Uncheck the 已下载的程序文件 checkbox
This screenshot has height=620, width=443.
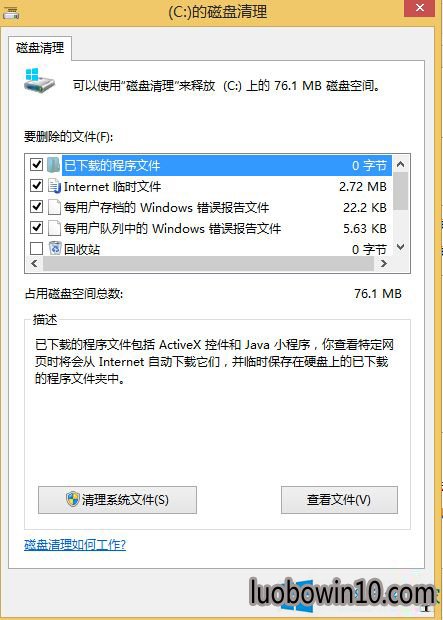(x=36, y=164)
